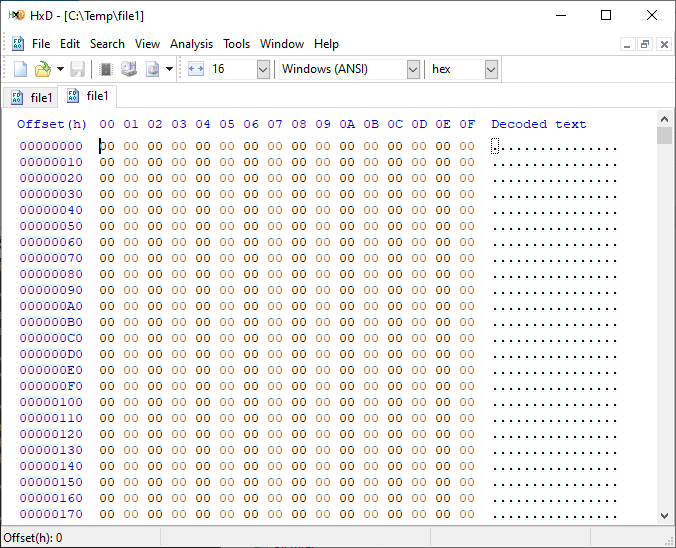Click the vertical scrollbar thumb

[664, 135]
